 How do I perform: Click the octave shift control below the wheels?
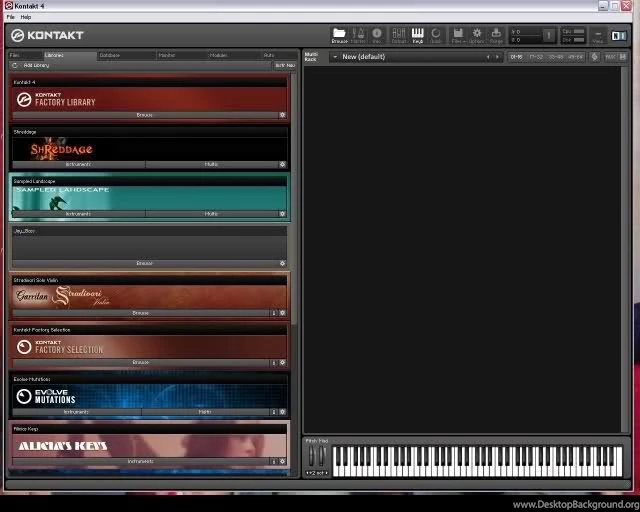(x=317, y=473)
